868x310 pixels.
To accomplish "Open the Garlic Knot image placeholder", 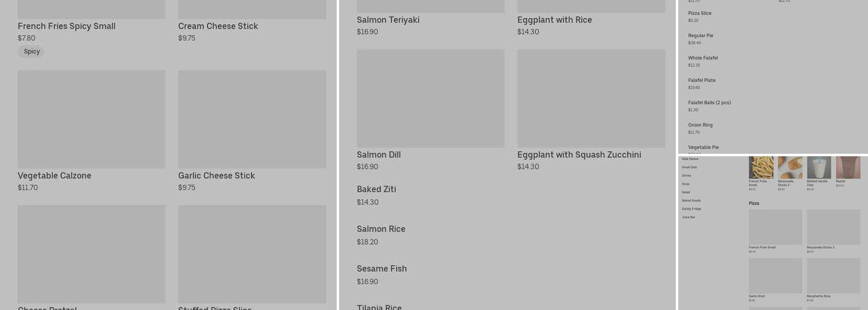I will click(775, 275).
